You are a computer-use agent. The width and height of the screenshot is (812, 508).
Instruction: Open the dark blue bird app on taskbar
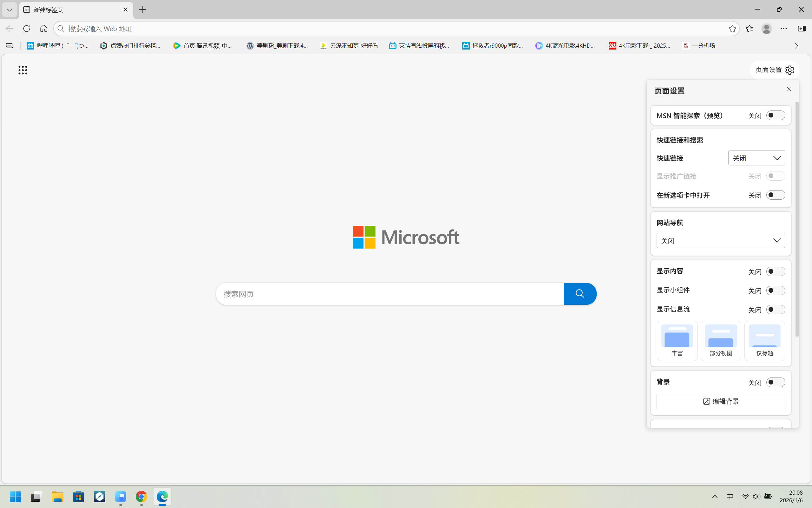click(x=100, y=497)
